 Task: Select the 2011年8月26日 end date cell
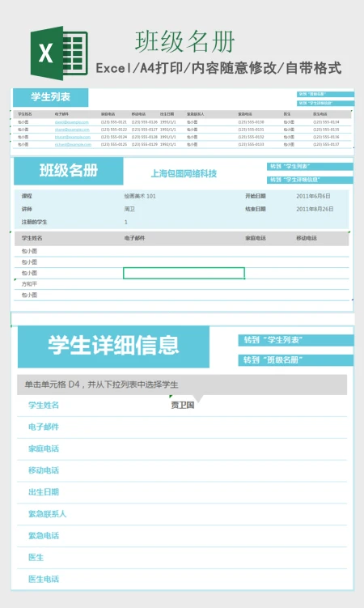coord(315,209)
